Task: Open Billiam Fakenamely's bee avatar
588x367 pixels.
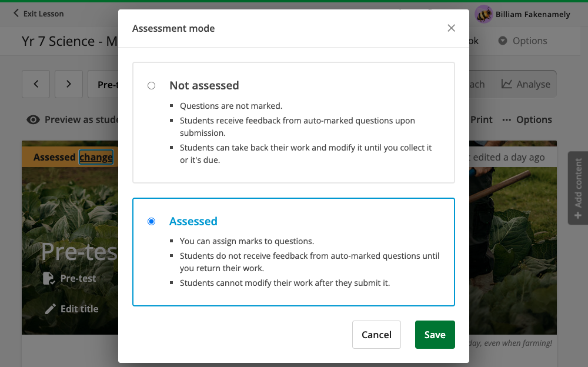Action: [484, 14]
